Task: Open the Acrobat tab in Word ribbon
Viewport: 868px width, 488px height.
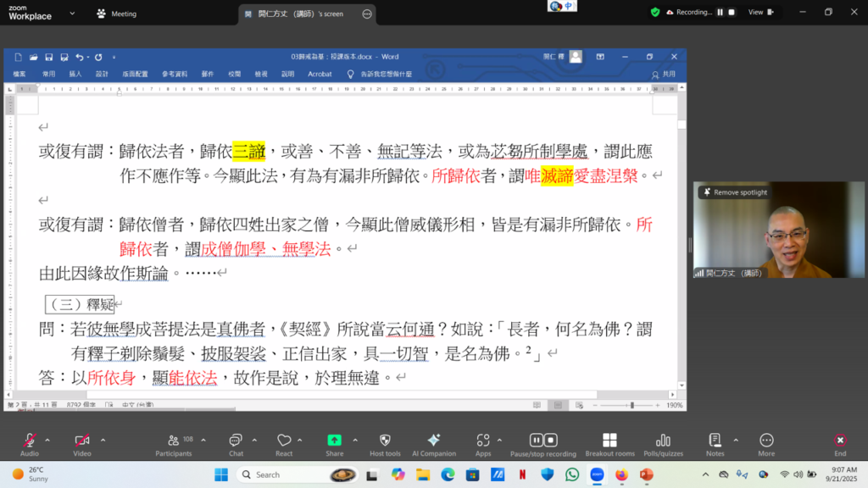Action: pos(320,75)
